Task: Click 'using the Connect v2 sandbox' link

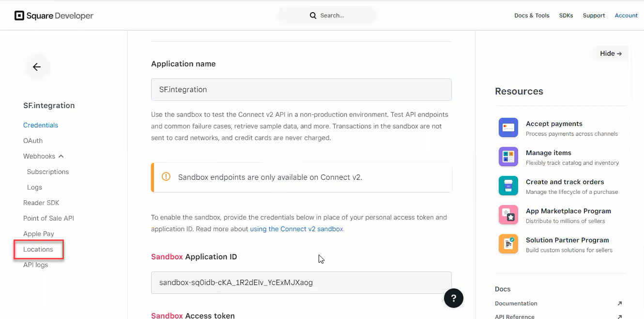Action: 296,229
